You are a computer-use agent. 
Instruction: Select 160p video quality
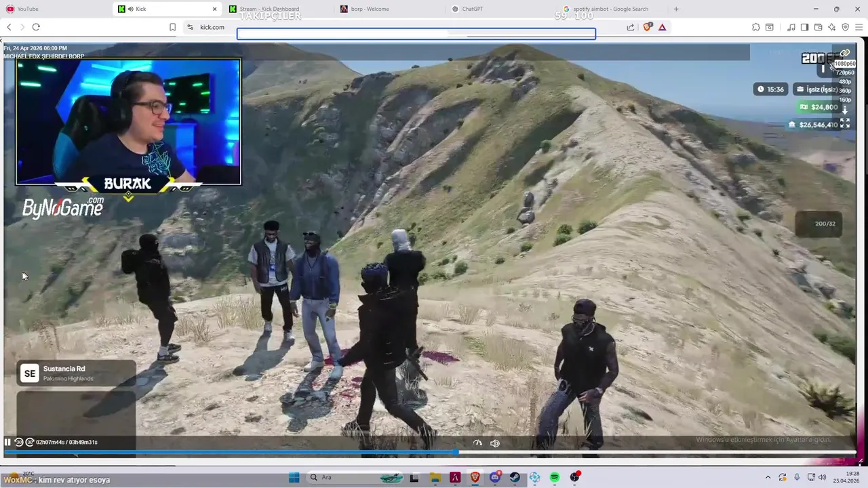[845, 100]
